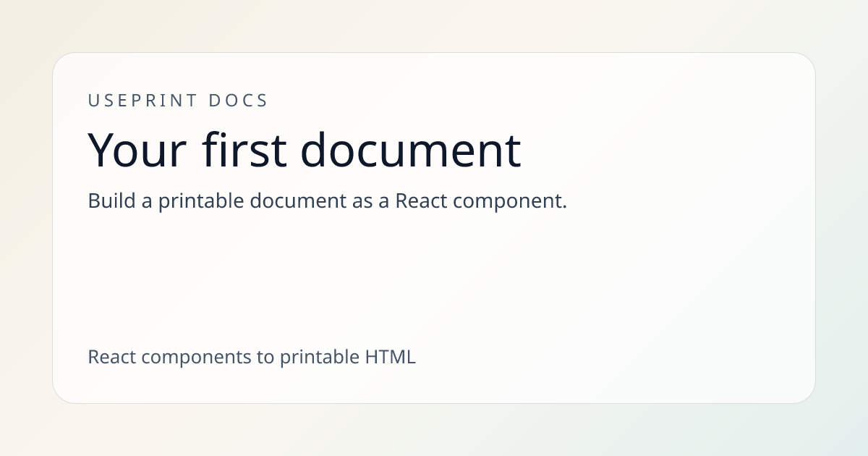This screenshot has height=456, width=868.
Task: Select the 'Your first document' heading
Action: [x=305, y=150]
